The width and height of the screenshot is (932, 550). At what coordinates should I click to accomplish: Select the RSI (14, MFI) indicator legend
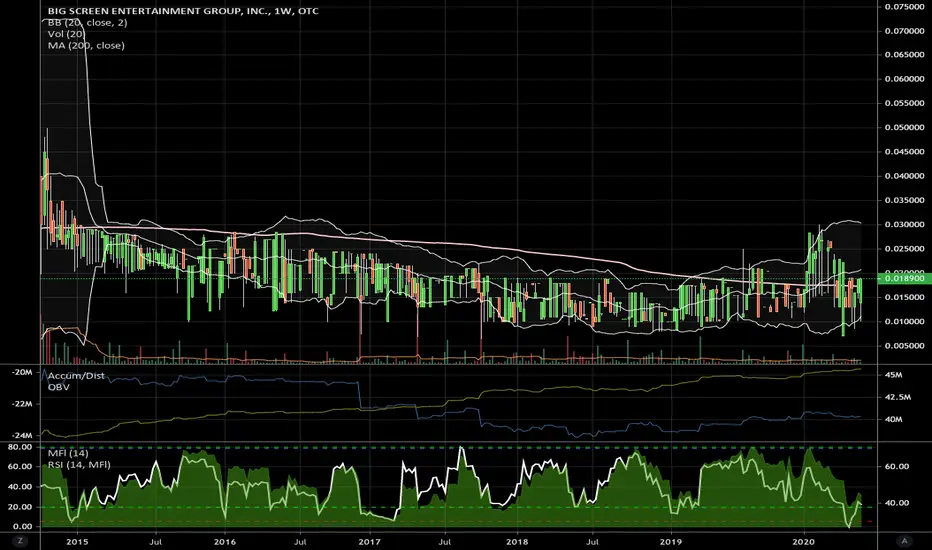pyautogui.click(x=79, y=464)
